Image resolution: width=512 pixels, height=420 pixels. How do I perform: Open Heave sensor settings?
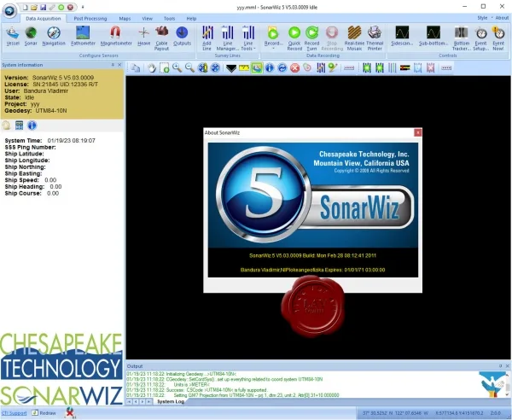(143, 36)
